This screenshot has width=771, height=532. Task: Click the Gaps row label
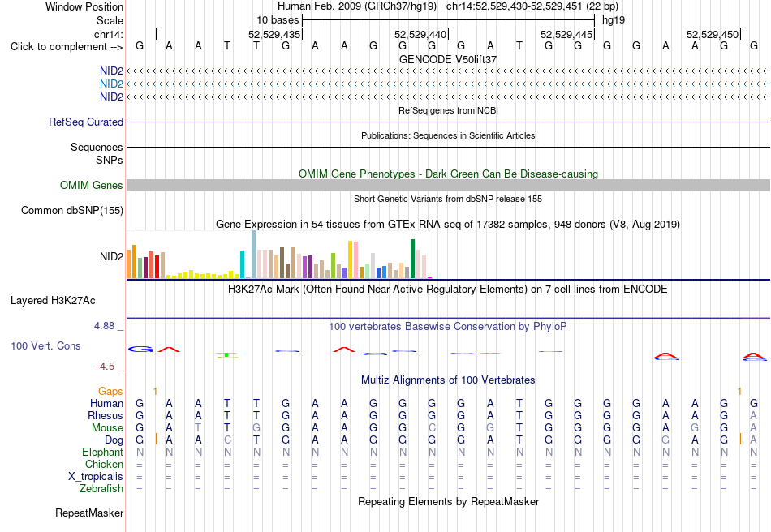click(x=110, y=391)
